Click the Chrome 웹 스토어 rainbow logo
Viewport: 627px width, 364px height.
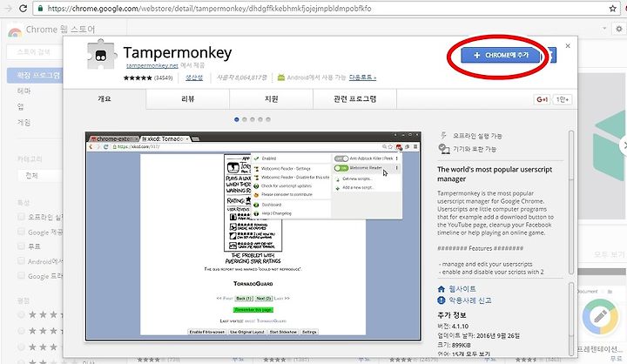point(15,33)
